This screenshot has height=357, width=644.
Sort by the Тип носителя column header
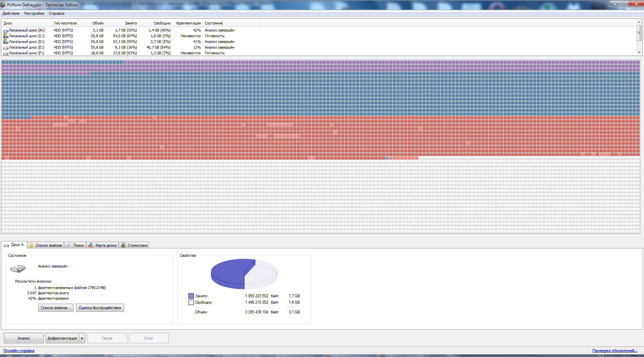click(65, 23)
